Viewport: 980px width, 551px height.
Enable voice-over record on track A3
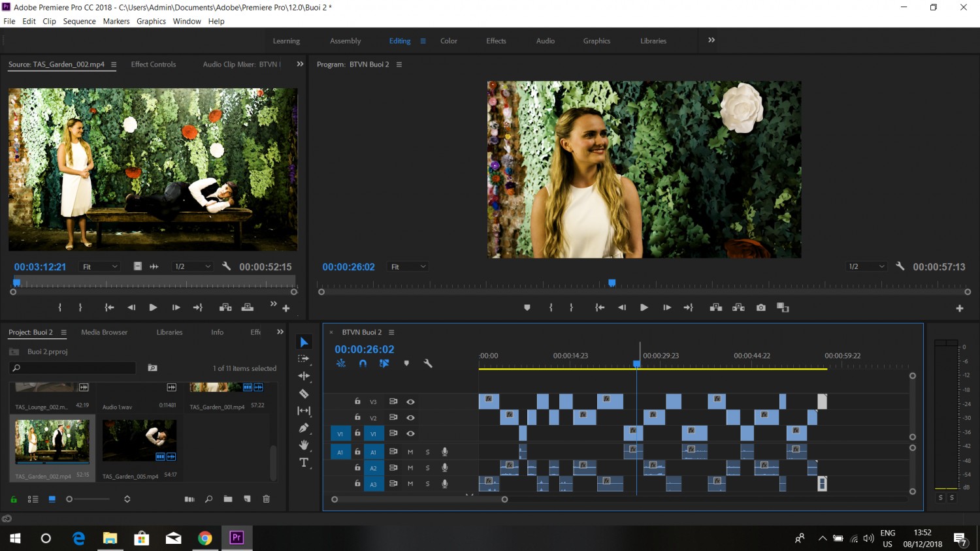point(445,484)
